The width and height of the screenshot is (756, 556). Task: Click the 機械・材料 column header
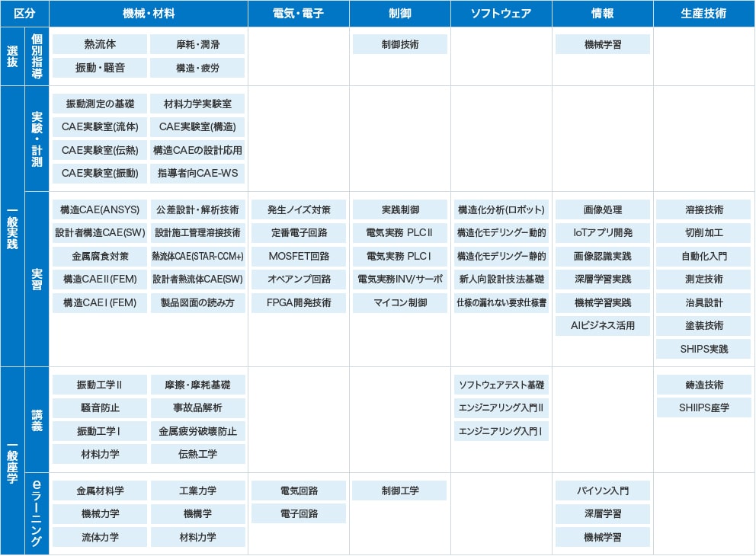149,14
